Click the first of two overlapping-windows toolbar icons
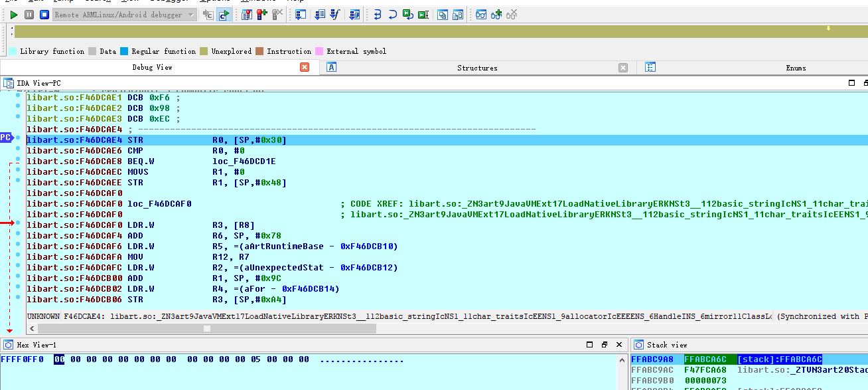868x390 pixels. coord(443,15)
